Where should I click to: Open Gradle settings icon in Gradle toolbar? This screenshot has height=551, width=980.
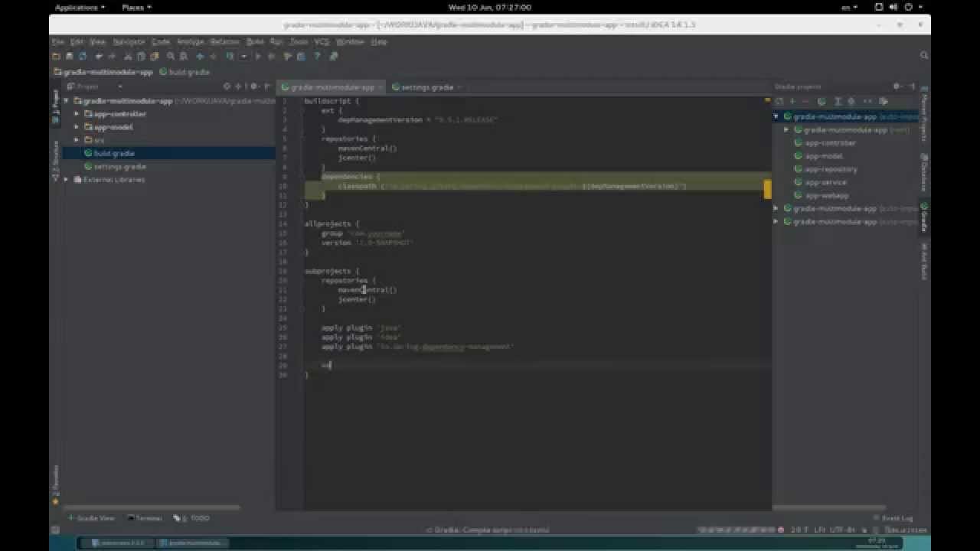pos(884,101)
